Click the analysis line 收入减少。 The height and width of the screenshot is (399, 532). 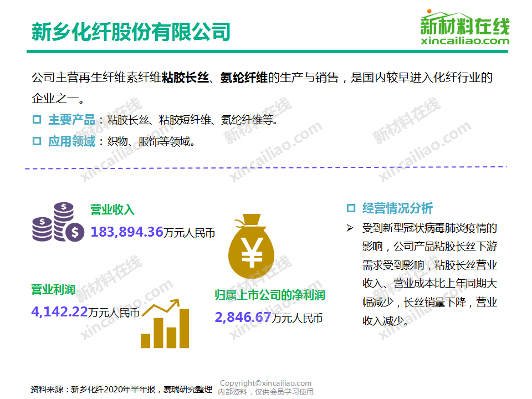(386, 320)
